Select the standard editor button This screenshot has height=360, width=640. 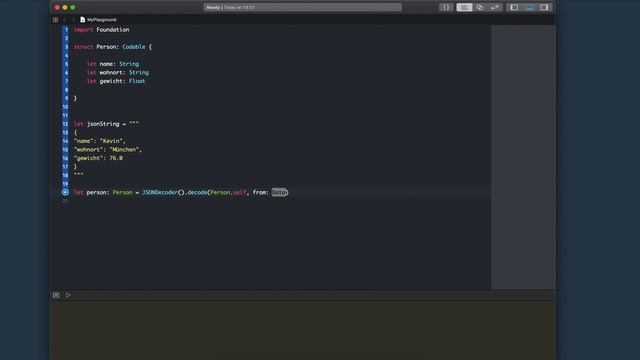pyautogui.click(x=464, y=7)
